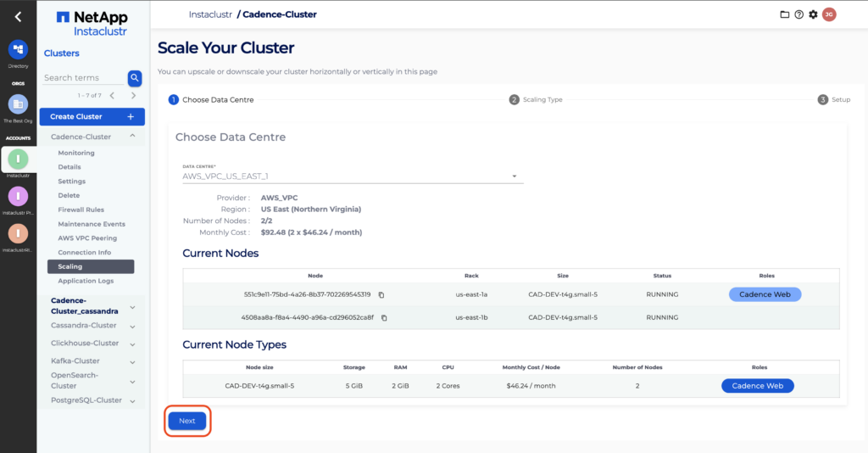868x453 pixels.
Task: Select The Best Org organization icon
Action: click(x=18, y=104)
